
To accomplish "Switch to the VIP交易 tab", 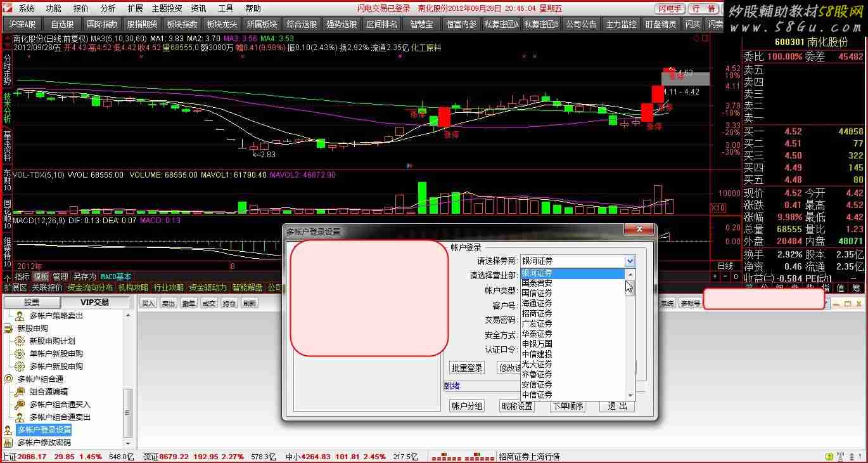I will (x=94, y=303).
